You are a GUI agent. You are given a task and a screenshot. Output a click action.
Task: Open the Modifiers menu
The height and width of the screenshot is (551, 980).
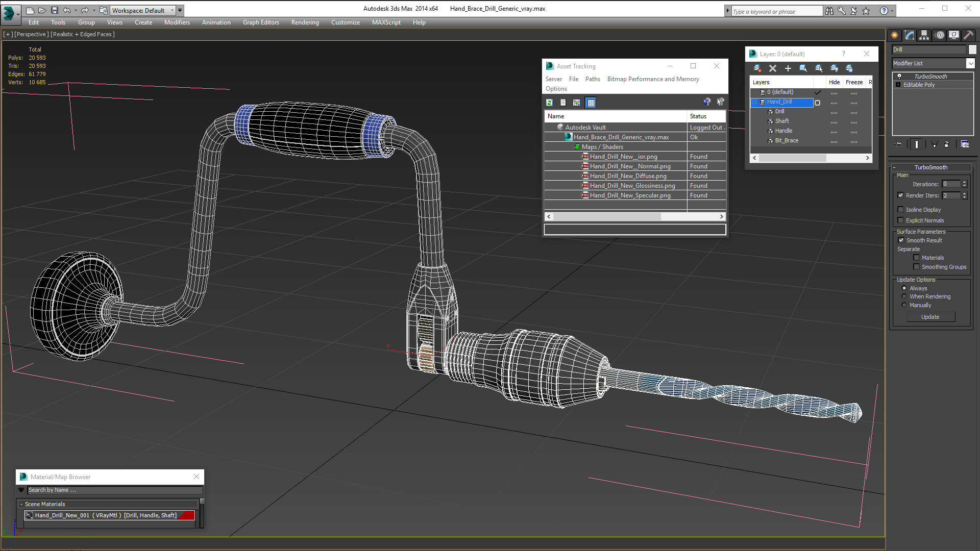(177, 22)
